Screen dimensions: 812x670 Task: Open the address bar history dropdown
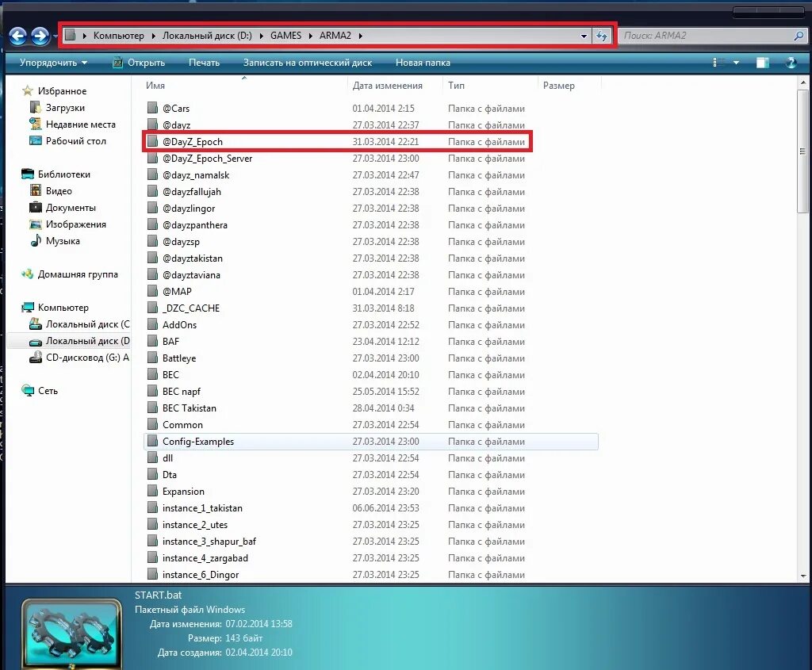coord(584,36)
